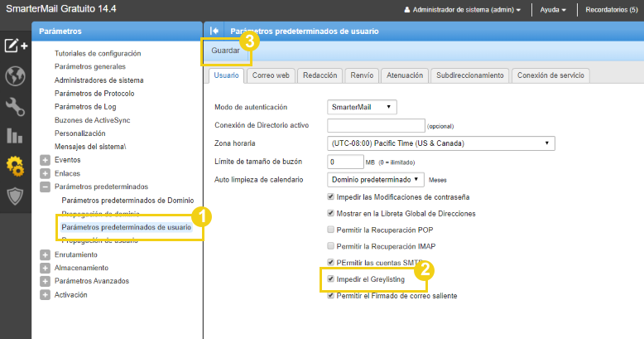Open Buzones de ActiveSync

93,120
